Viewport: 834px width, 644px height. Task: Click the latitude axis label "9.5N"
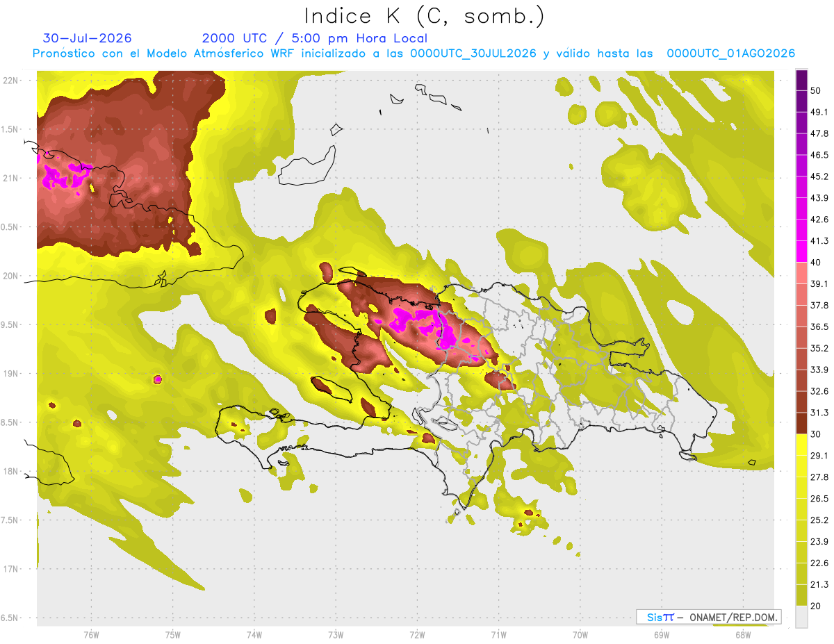tap(10, 325)
